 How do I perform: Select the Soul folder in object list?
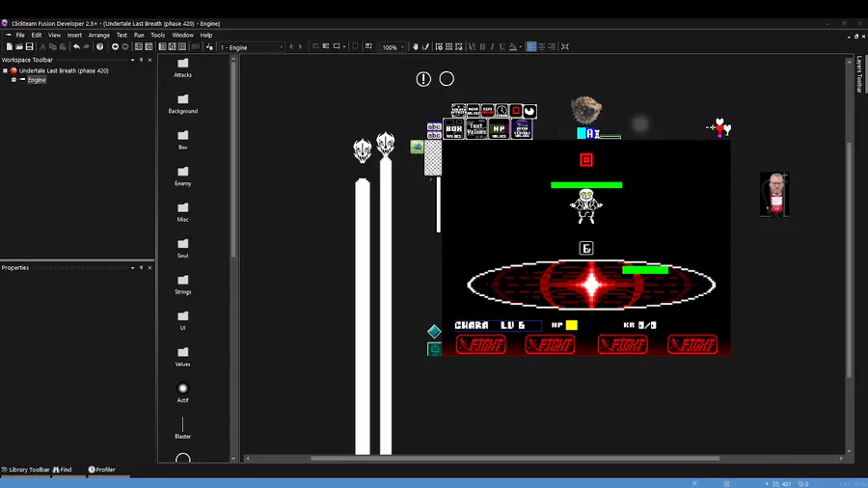click(182, 249)
